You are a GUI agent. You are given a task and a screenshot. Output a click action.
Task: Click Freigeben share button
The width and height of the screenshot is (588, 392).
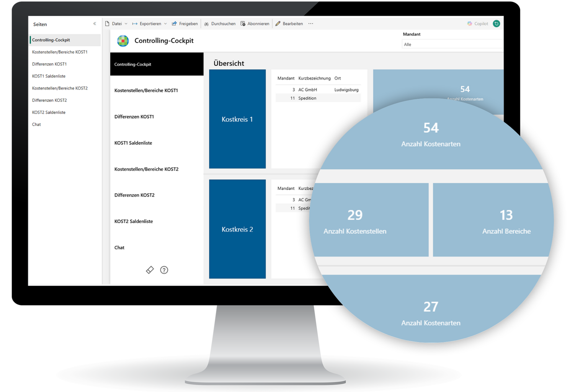[185, 24]
